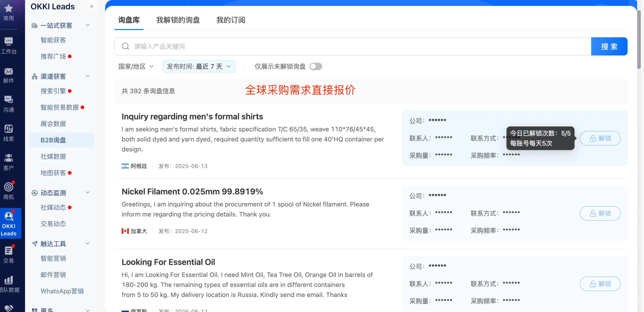Viewport: 644px width, 312px height.
Task: Enable the 仅展示未解锁询盘 switch
Action: (x=316, y=66)
